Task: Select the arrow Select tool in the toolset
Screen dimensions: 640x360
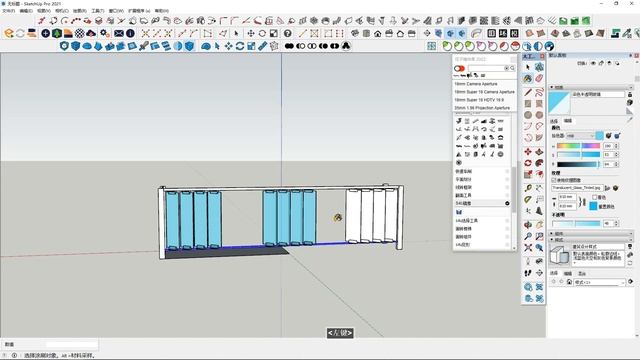Action: click(x=528, y=67)
